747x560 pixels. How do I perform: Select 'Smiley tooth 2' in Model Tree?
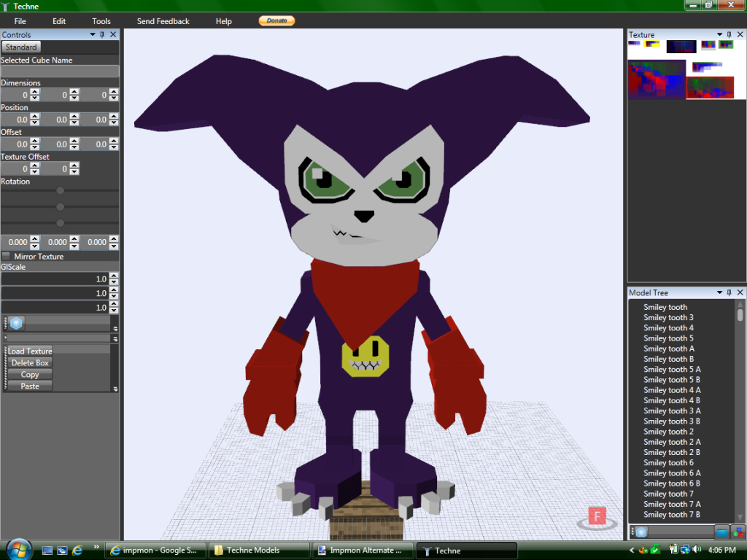point(668,432)
